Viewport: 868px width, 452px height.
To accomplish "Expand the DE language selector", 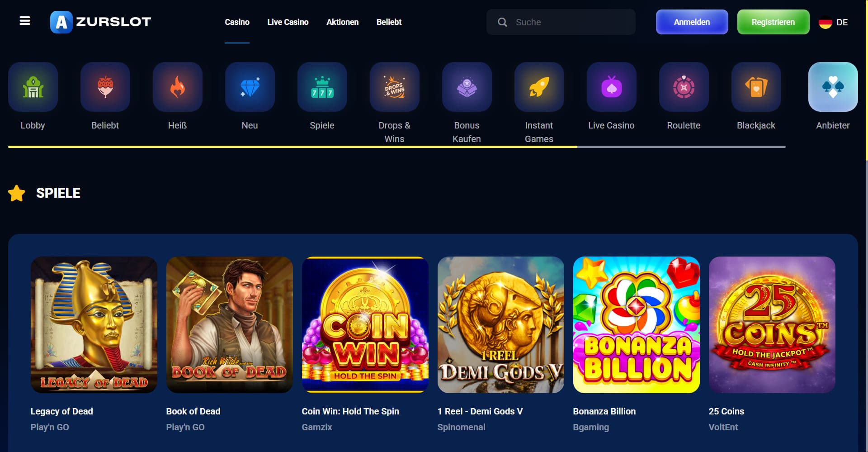I will [833, 22].
